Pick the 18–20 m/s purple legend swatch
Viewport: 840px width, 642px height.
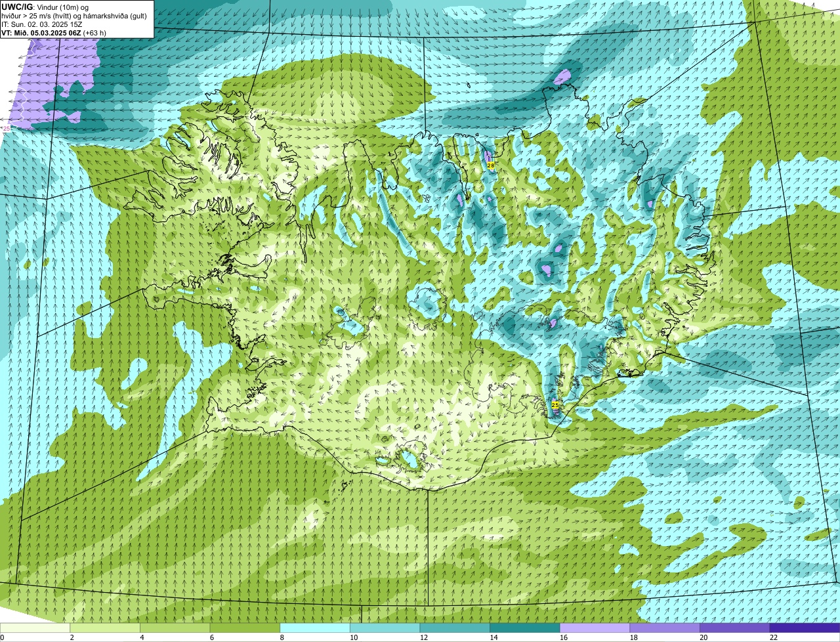[665, 628]
